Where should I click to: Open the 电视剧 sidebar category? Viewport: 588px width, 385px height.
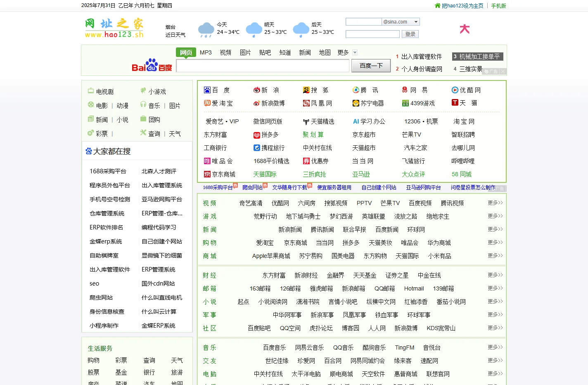click(x=105, y=92)
